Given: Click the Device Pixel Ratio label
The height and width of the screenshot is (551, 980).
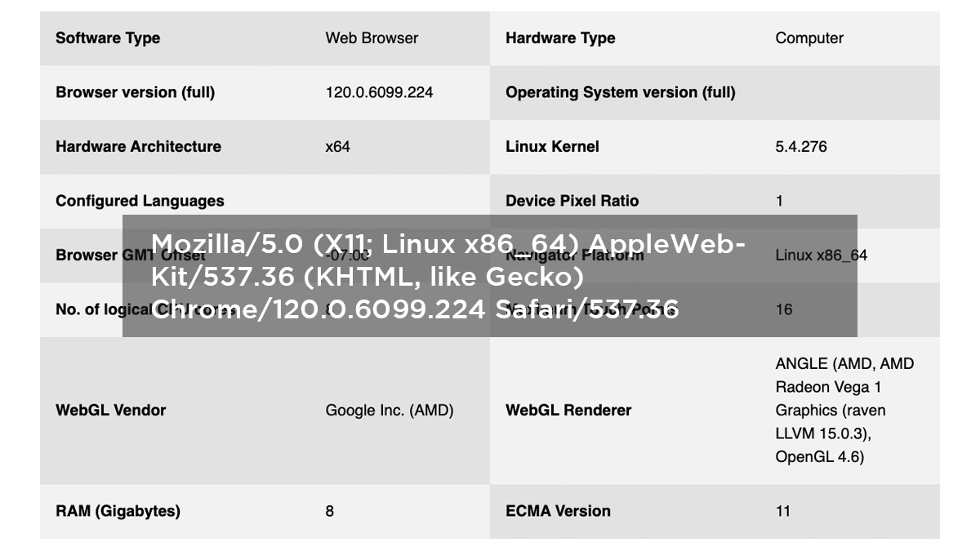Looking at the screenshot, I should [x=572, y=201].
